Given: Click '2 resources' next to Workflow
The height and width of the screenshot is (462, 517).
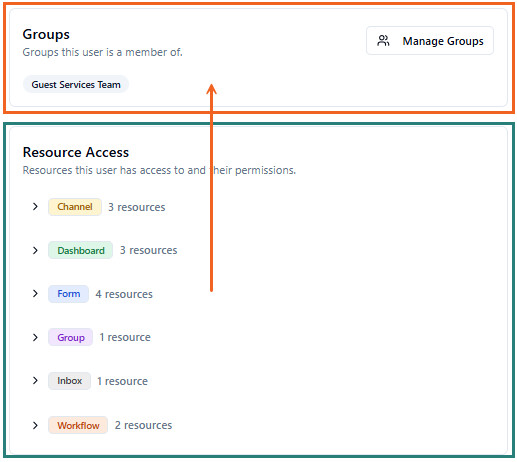Looking at the screenshot, I should tap(143, 425).
